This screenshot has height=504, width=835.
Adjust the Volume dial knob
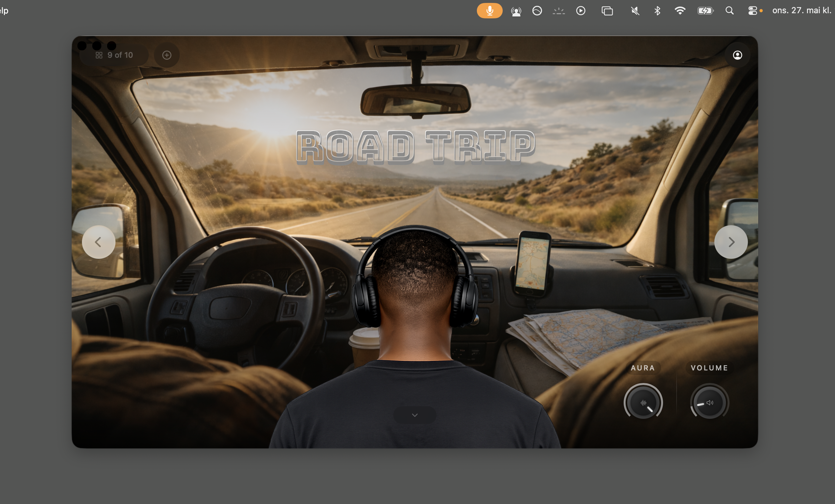[x=709, y=402]
